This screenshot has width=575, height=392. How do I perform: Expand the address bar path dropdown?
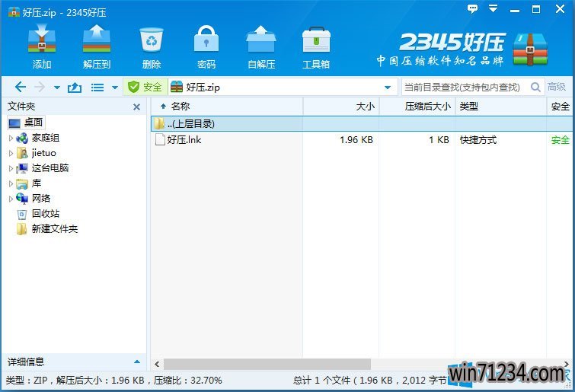pyautogui.click(x=388, y=88)
